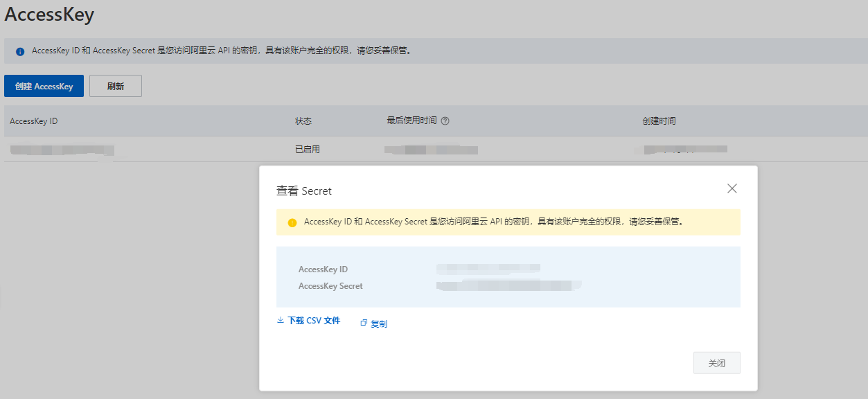Click the 已启用 status cell

coord(308,149)
